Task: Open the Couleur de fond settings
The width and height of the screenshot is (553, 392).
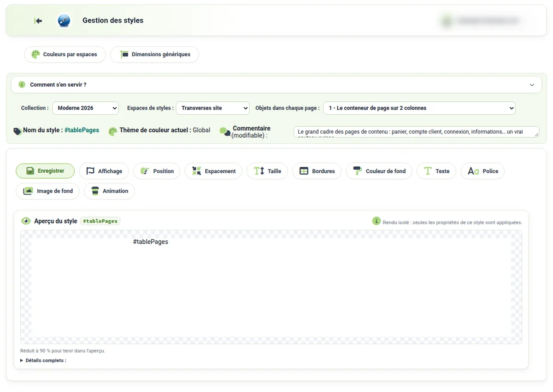Action: (379, 171)
